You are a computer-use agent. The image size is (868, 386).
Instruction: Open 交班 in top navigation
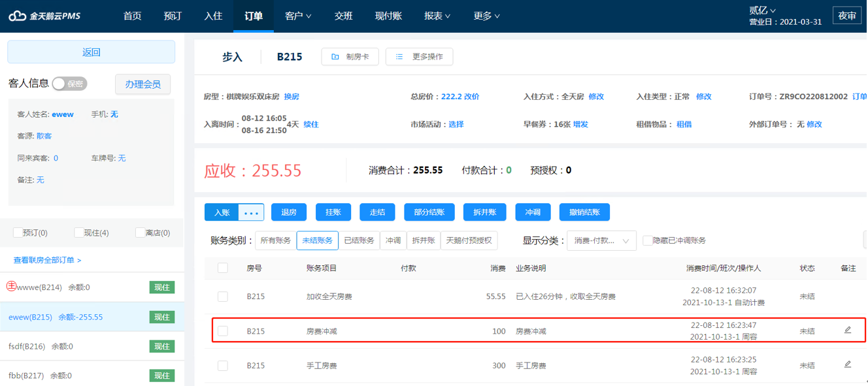[344, 16]
